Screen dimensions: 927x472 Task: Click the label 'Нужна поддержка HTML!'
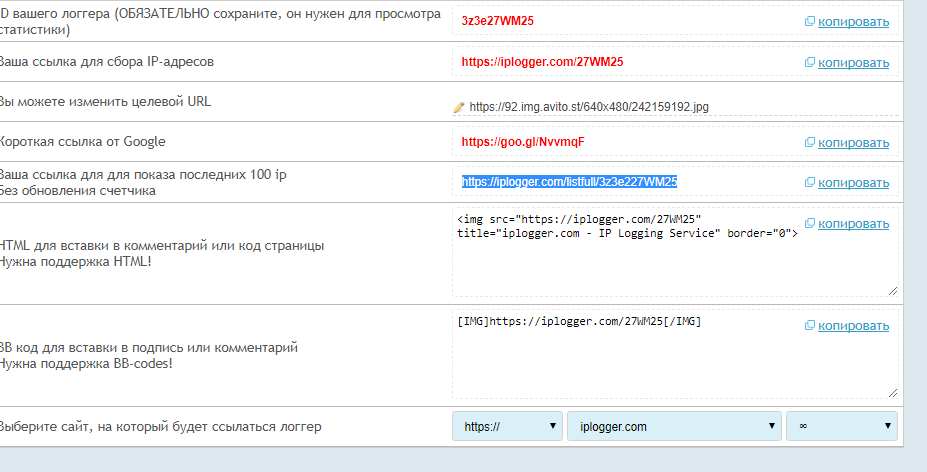coord(75,261)
